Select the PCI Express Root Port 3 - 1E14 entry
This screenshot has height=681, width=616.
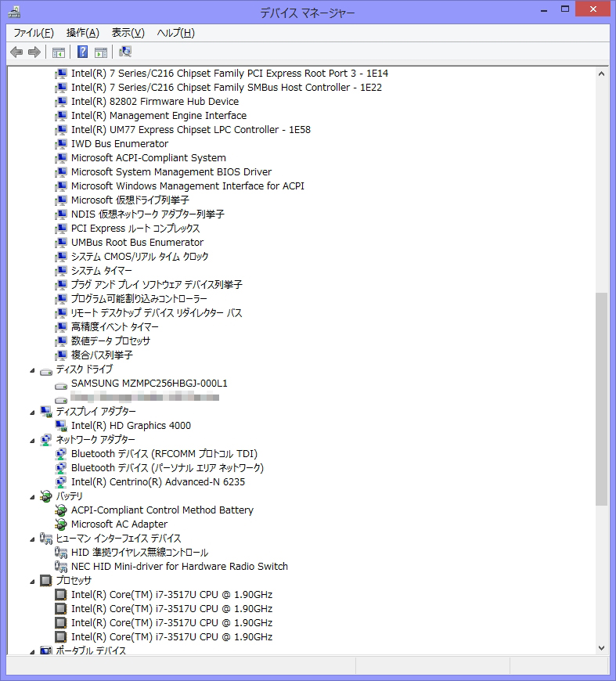click(x=229, y=74)
